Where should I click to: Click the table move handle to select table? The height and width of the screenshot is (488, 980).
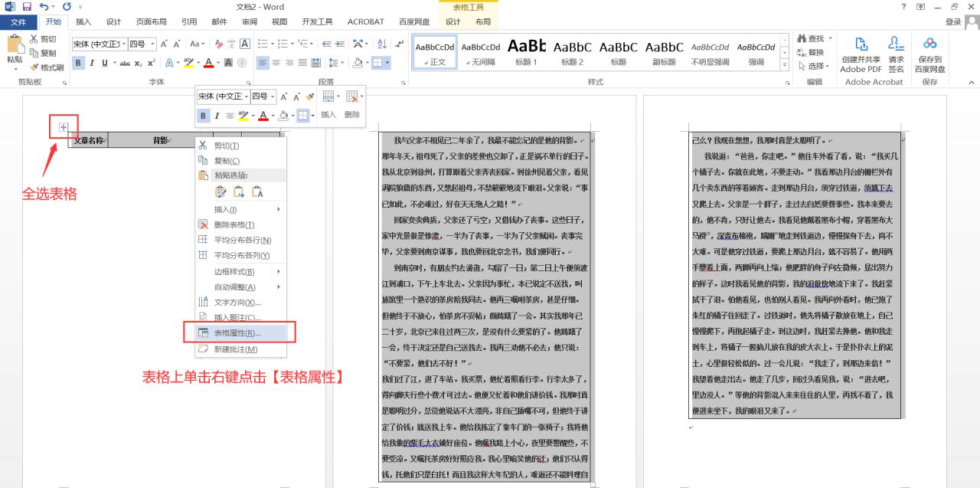64,127
